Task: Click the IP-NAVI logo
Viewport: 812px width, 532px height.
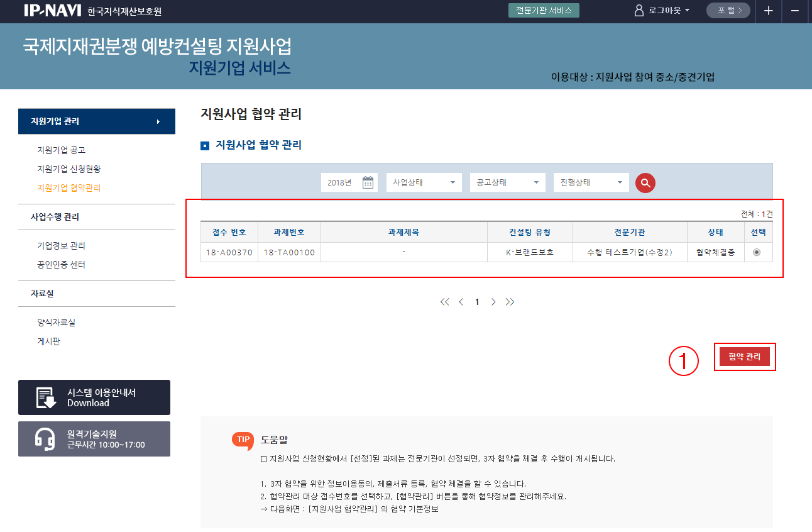Action: (53, 11)
